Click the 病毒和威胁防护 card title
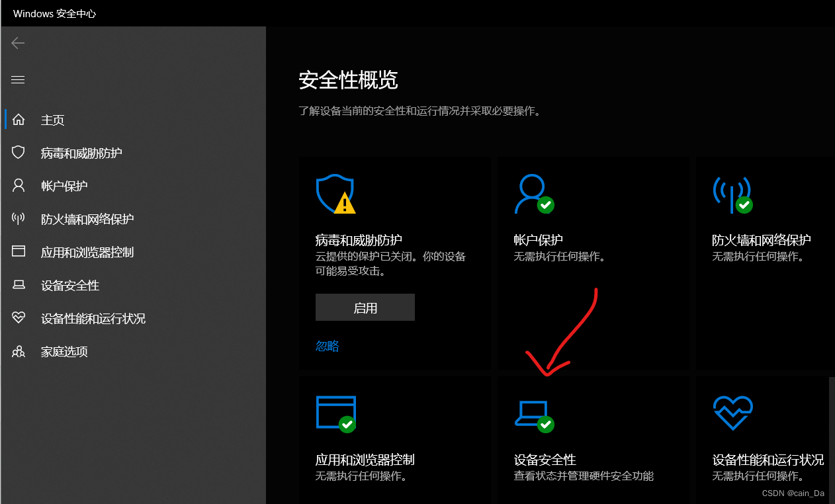This screenshot has width=835, height=504. pyautogui.click(x=359, y=239)
